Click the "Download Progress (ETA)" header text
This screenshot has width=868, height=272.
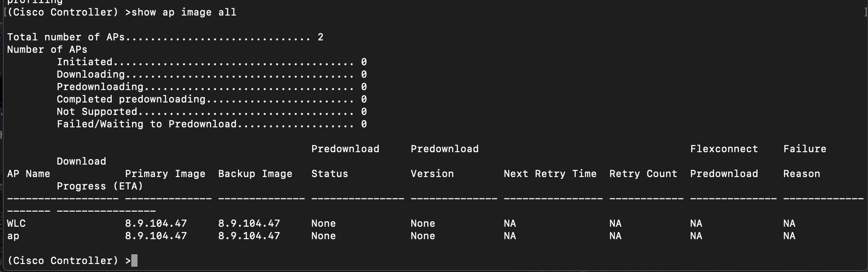click(99, 186)
